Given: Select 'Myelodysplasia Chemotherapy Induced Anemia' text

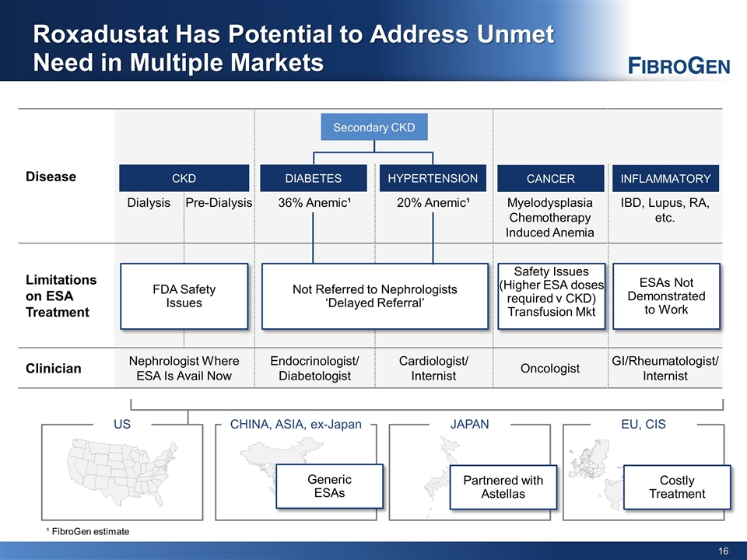Looking at the screenshot, I should 550,218.
